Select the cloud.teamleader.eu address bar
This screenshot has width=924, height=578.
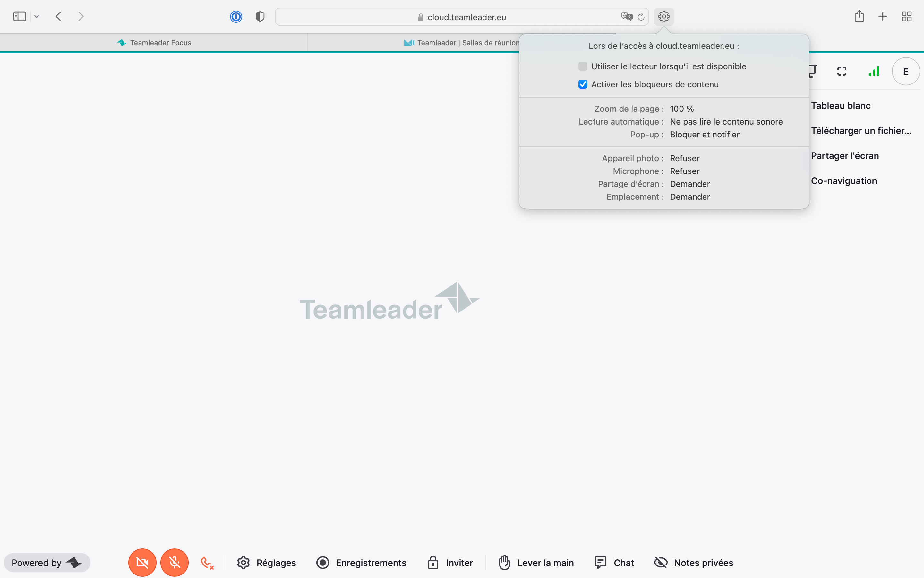[x=462, y=17]
